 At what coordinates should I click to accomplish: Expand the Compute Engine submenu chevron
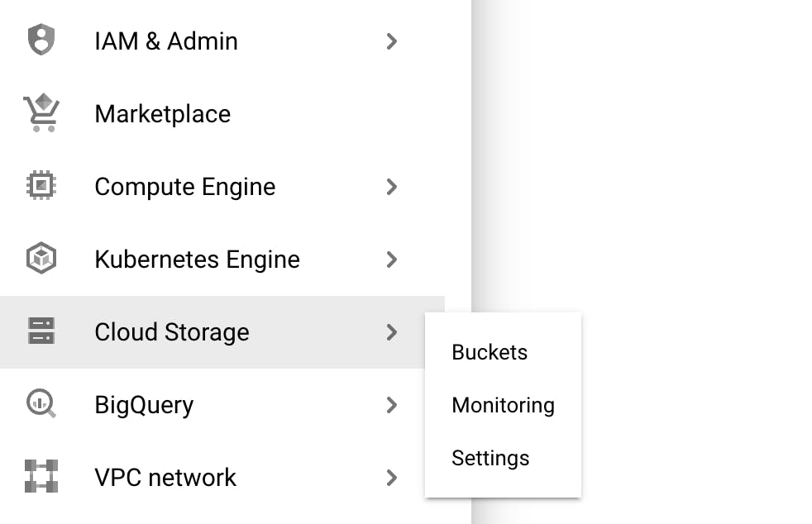(392, 186)
